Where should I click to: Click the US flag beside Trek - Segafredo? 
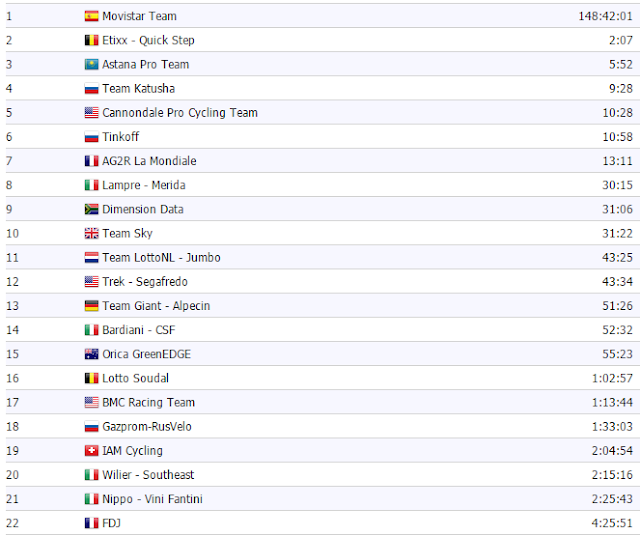pos(91,282)
